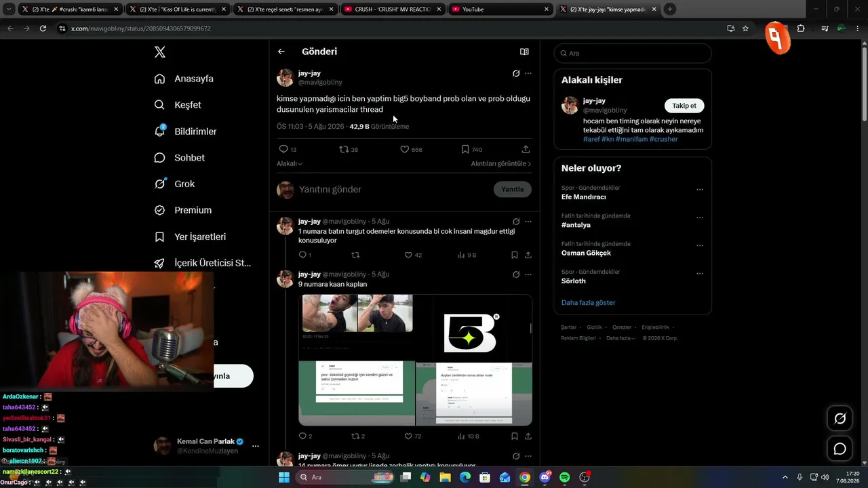Click Daha fazla göster under trends
Viewport: 868px width, 488px height.
tap(589, 302)
